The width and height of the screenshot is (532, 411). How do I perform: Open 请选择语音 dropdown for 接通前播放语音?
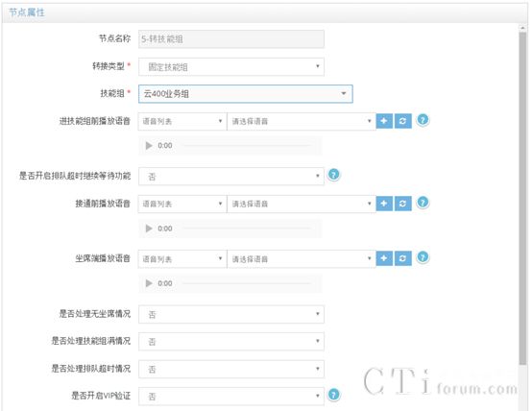302,204
